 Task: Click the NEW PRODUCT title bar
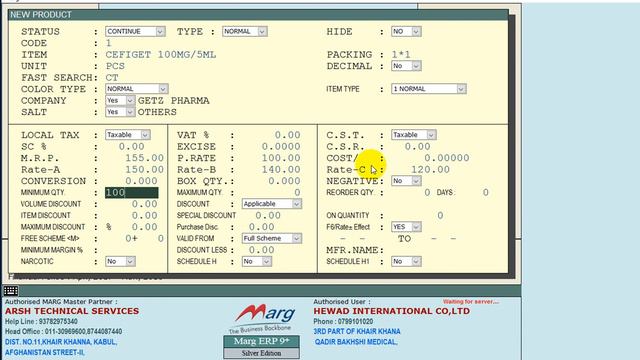point(258,15)
